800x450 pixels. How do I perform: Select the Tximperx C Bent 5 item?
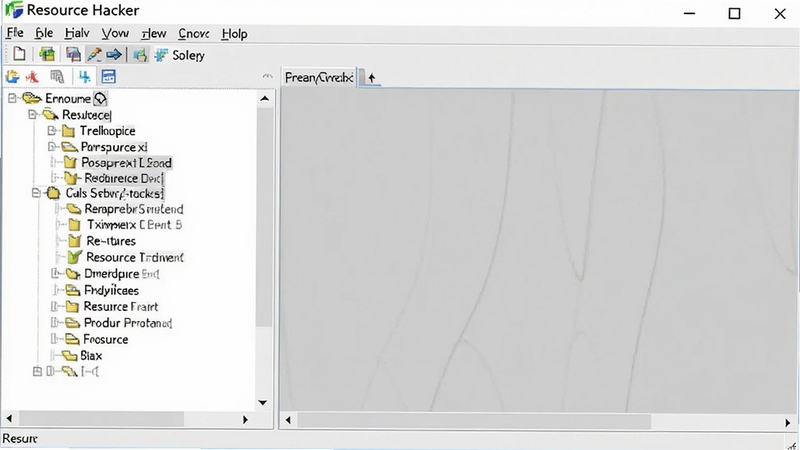click(134, 224)
